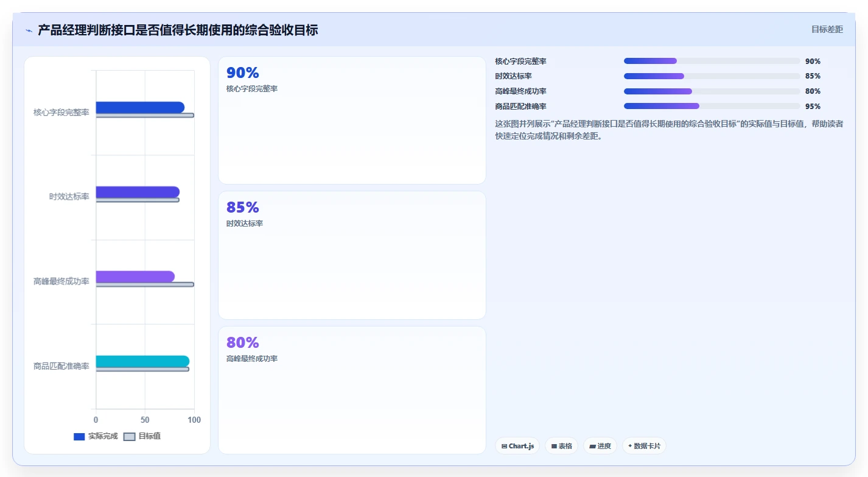Select the 时效达标率 indigo chart bar
The width and height of the screenshot is (868, 477).
click(x=138, y=192)
